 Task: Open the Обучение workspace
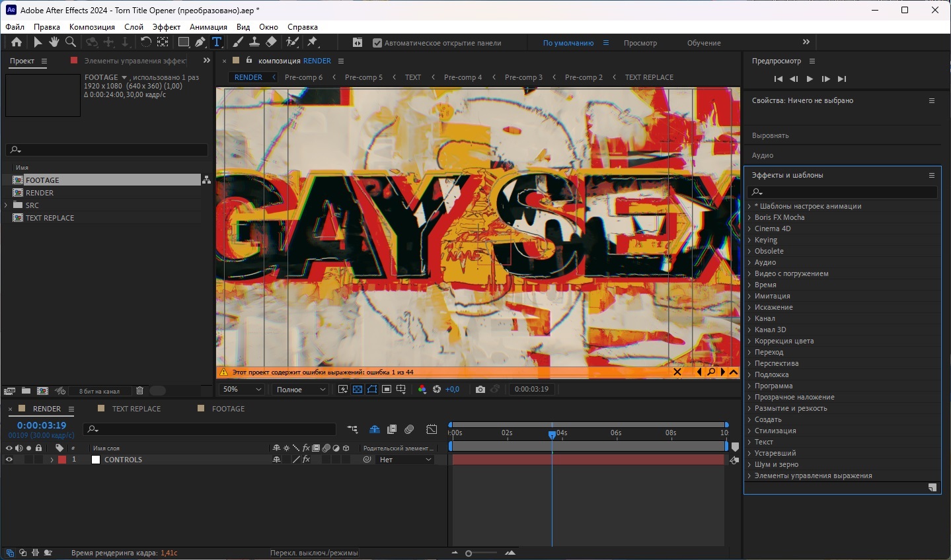coord(703,43)
